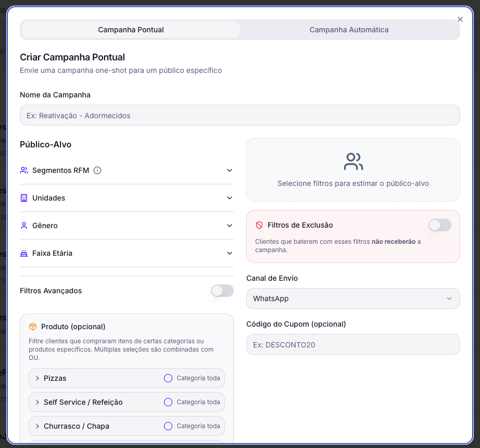
Task: Click the Filtros Avançados label
Action: 51,291
